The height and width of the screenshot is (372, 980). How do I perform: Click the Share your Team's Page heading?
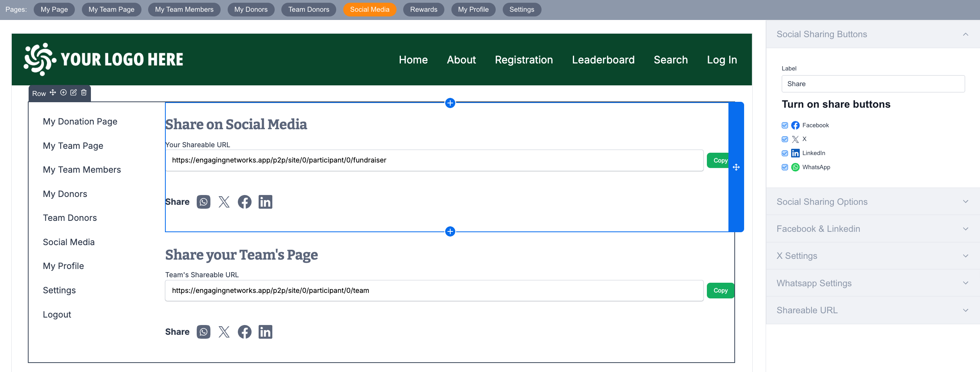pos(241,255)
